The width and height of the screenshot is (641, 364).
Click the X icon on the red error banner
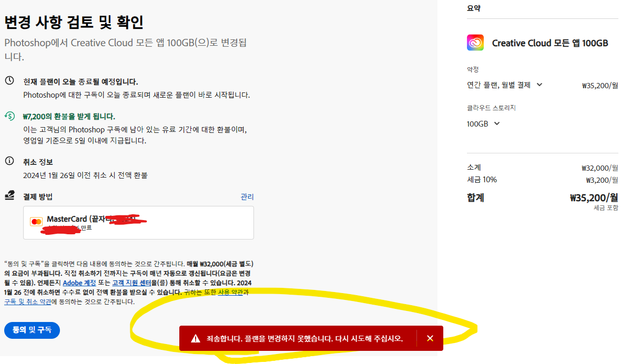pos(430,338)
